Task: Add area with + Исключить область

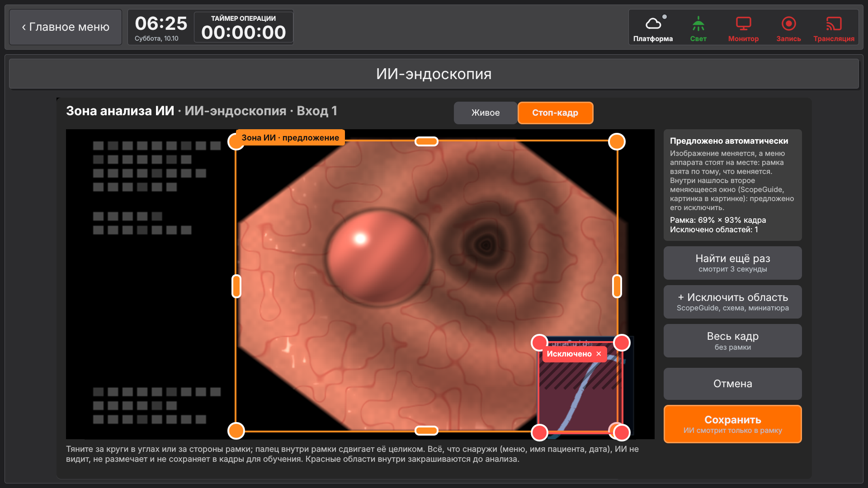Action: click(732, 302)
